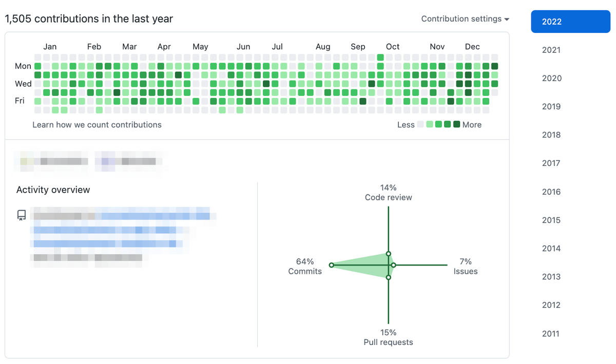The image size is (616, 364).
Task: Click the "1,505 contributions in the last year" heading
Action: click(89, 19)
